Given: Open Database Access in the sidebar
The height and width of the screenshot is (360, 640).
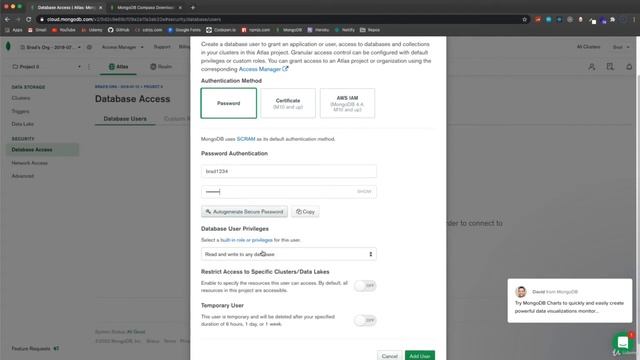Looking at the screenshot, I should [x=42, y=150].
